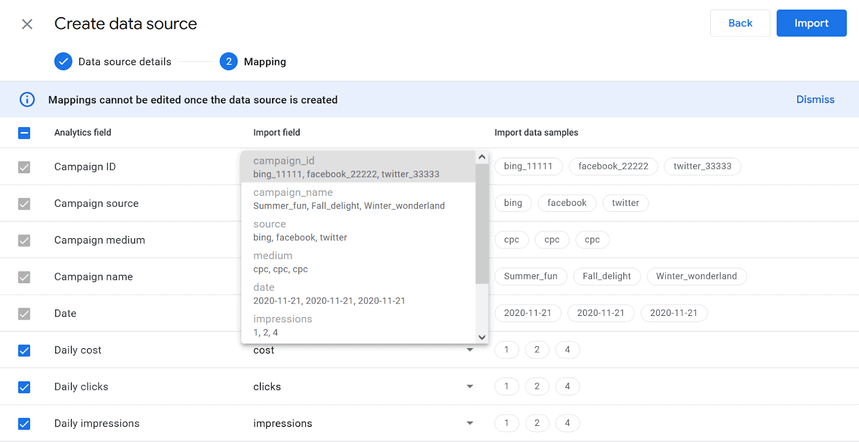This screenshot has width=859, height=442.
Task: Click the twitter sample chip
Action: coord(626,203)
